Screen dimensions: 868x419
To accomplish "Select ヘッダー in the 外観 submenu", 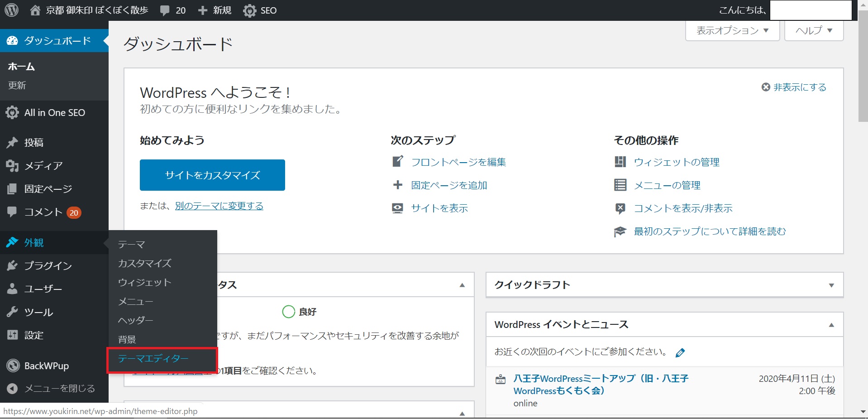I will tap(135, 320).
